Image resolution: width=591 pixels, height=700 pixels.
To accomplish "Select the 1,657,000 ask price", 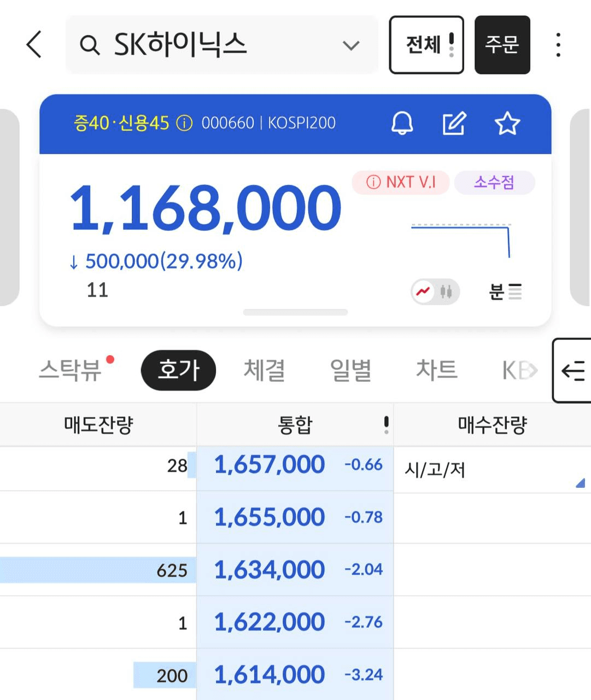I will coord(270,465).
